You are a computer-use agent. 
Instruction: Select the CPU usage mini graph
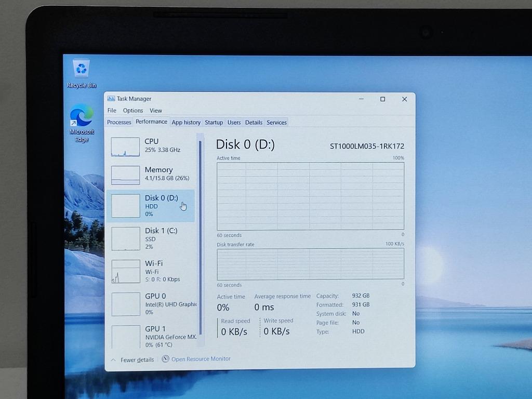pos(125,147)
